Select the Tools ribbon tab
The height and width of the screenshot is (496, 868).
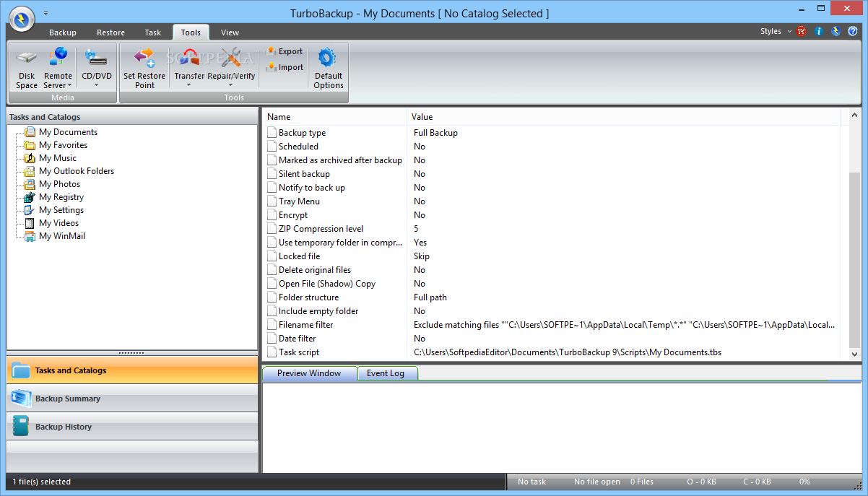[191, 32]
